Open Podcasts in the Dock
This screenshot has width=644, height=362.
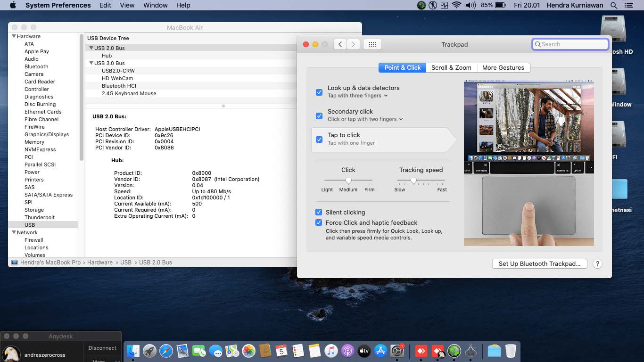[x=348, y=351]
